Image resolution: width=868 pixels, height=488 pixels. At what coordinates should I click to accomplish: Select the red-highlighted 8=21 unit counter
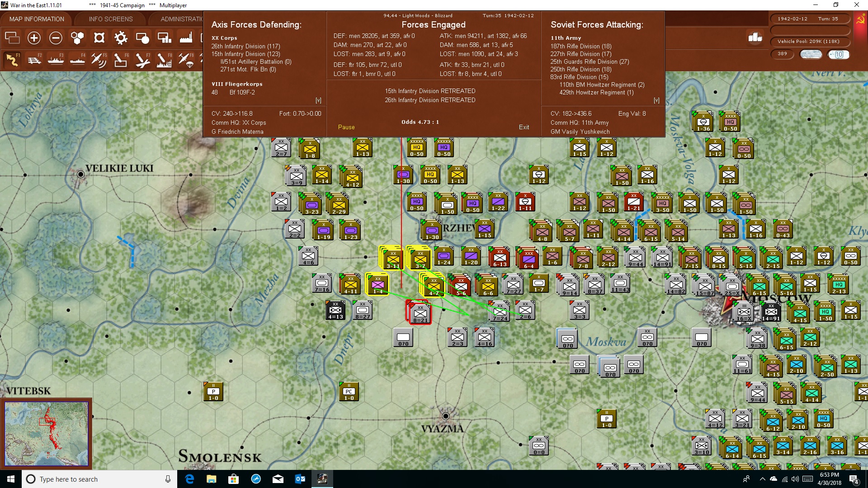(x=420, y=313)
